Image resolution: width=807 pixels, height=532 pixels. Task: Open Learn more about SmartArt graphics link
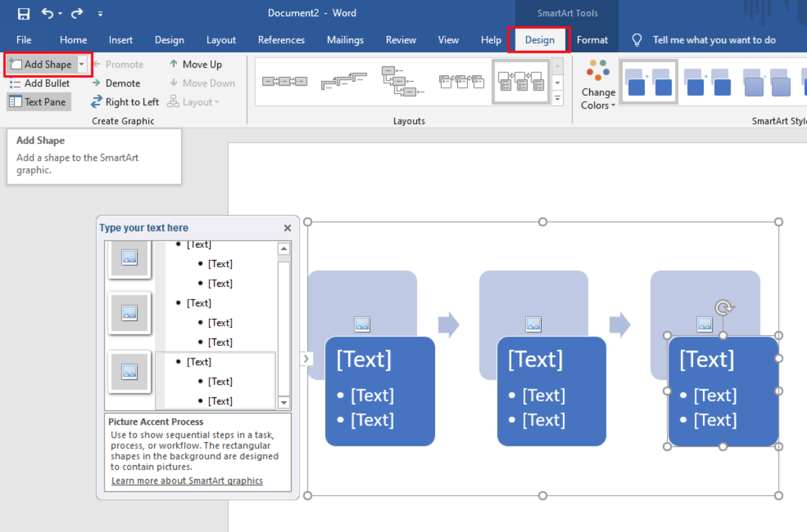coord(187,480)
